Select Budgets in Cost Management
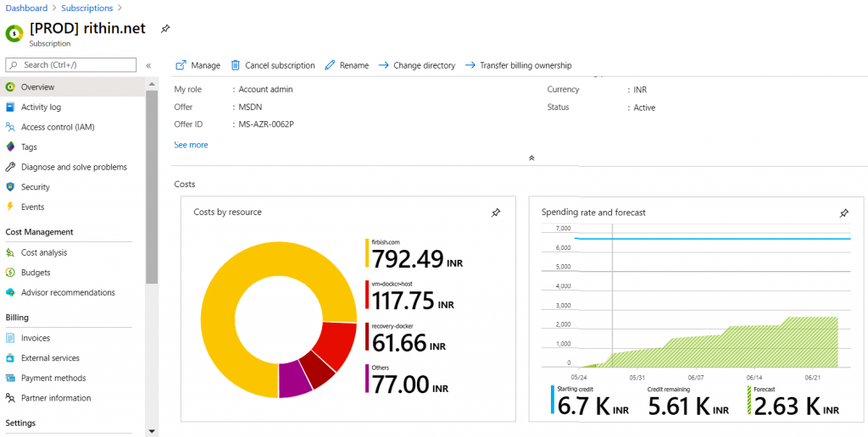The height and width of the screenshot is (437, 868). [x=36, y=273]
